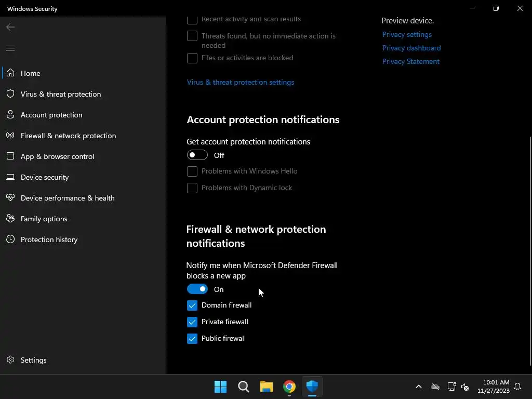Uncheck Public firewall checkbox
The height and width of the screenshot is (399, 532).
[192, 339]
